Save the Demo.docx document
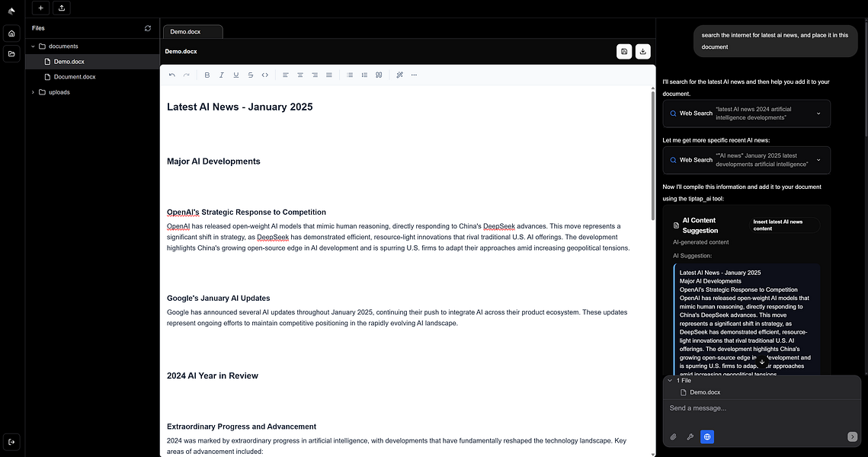Image resolution: width=868 pixels, height=457 pixels. click(x=624, y=52)
